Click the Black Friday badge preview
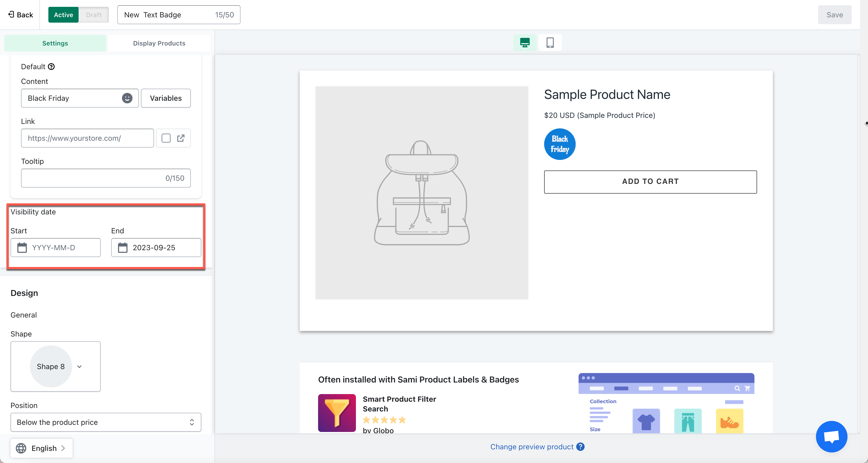This screenshot has width=868, height=463. pyautogui.click(x=560, y=144)
